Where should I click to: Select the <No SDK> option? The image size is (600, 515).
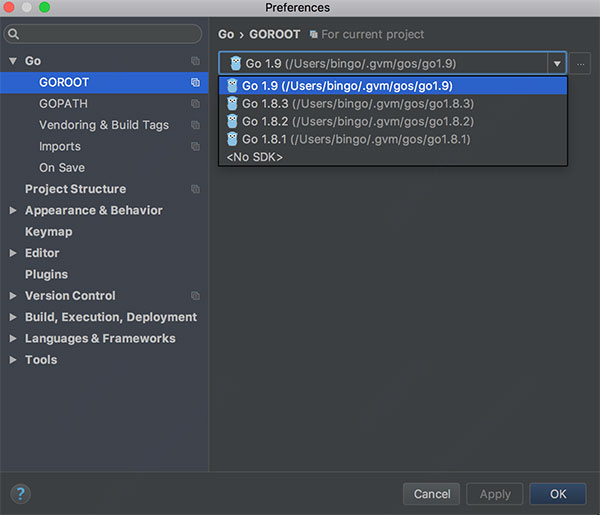click(393, 157)
